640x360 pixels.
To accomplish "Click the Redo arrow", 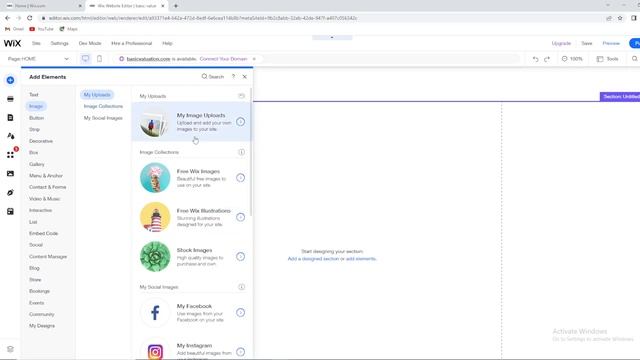I will [547, 59].
